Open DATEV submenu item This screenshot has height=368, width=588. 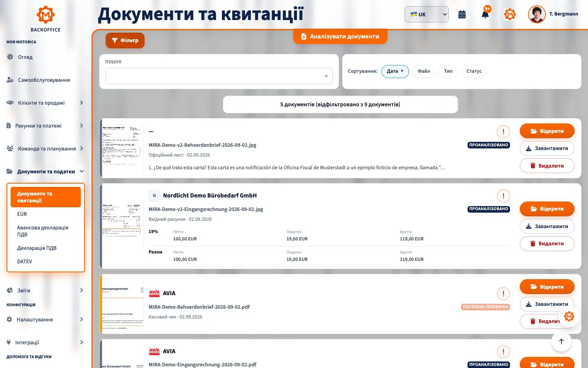click(x=46, y=261)
